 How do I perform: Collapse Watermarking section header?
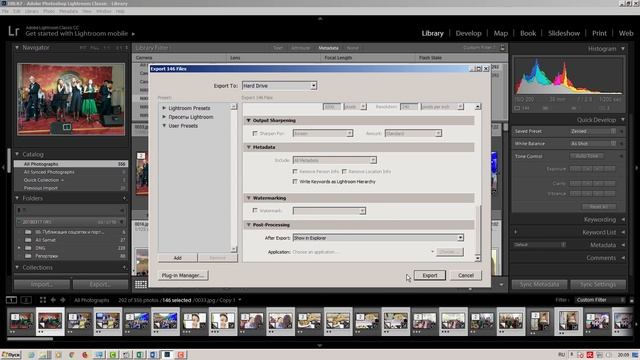(248, 198)
